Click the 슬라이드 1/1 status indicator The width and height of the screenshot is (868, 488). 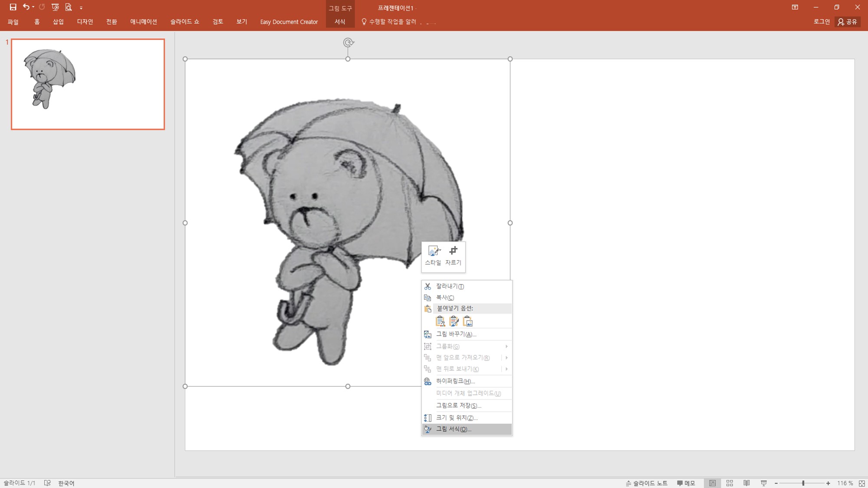20,483
